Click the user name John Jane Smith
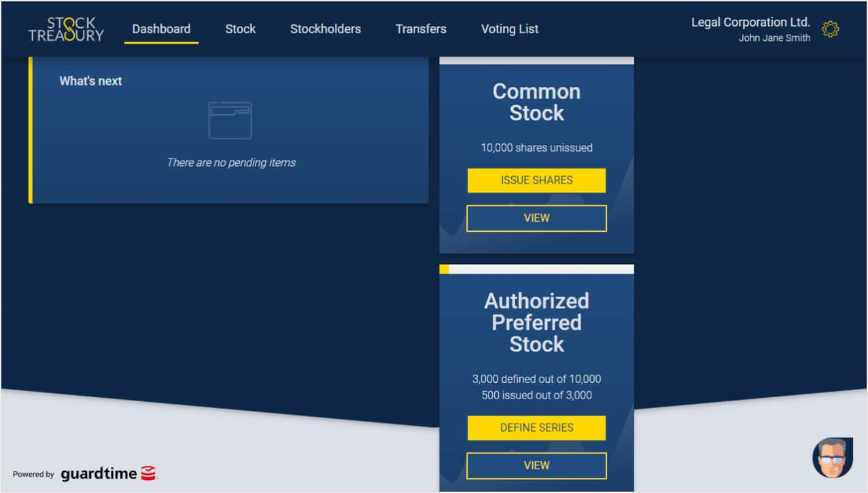The image size is (868, 493). [774, 38]
